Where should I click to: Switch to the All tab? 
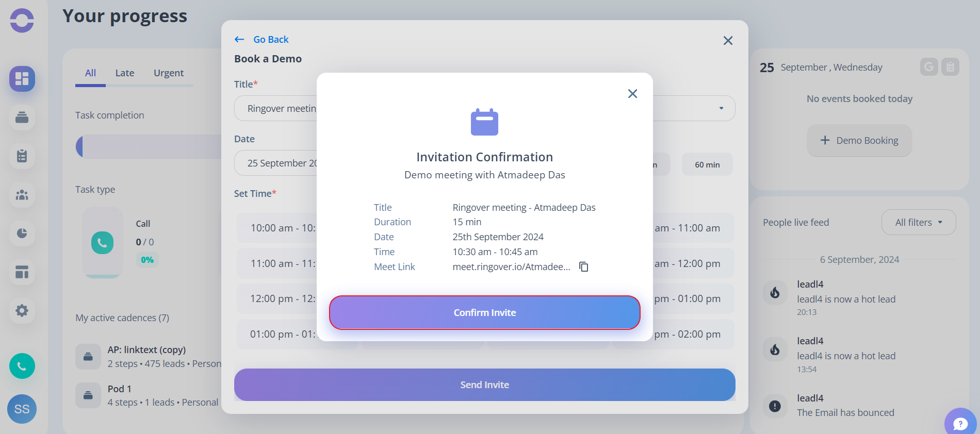click(x=90, y=73)
